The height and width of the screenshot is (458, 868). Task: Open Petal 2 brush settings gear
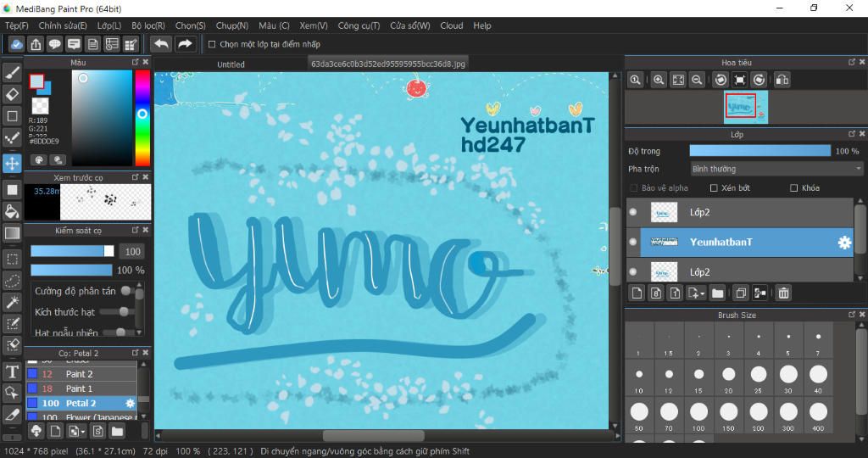tap(130, 403)
